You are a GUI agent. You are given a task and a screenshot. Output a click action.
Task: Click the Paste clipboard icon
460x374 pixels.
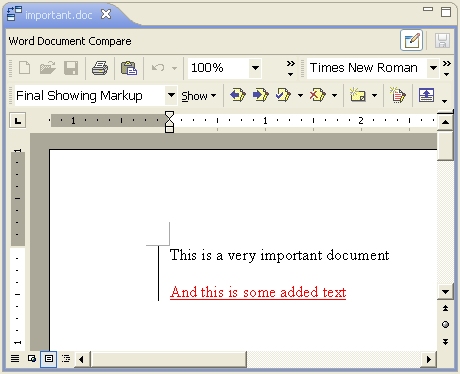(x=129, y=68)
